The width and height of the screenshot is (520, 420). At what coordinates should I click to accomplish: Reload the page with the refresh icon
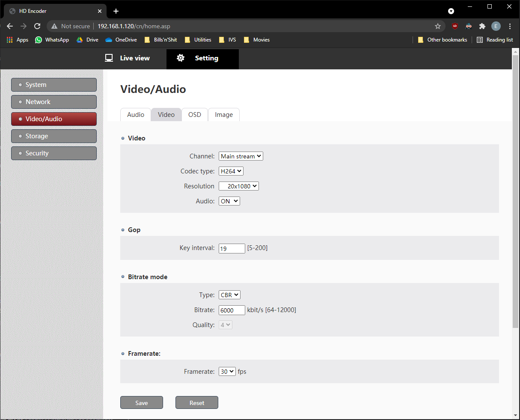[37, 26]
